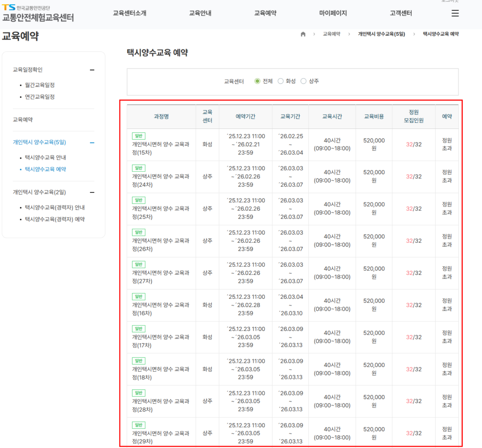Image resolution: width=482 pixels, height=448 pixels.
Task: Click the home icon in breadcrumb
Action: coord(303,34)
